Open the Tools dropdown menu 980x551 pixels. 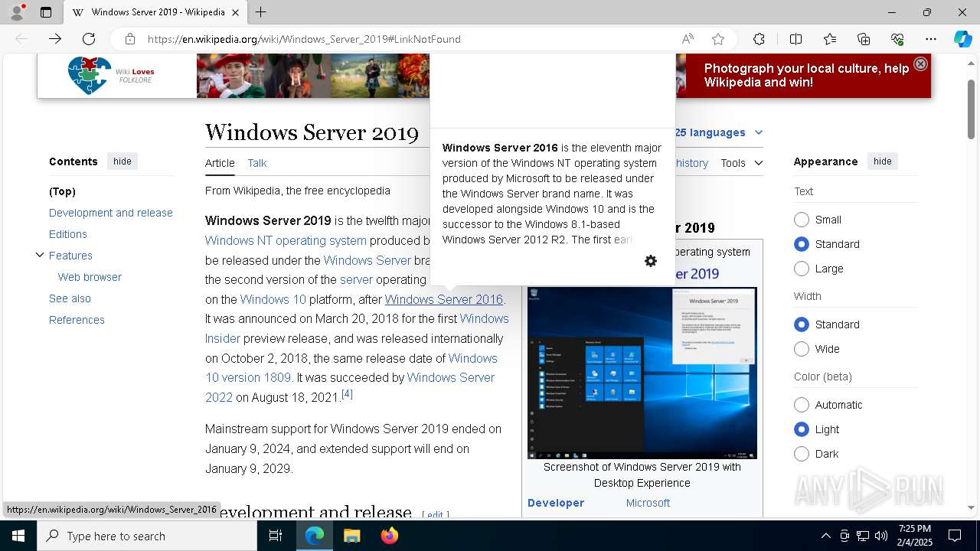(741, 163)
